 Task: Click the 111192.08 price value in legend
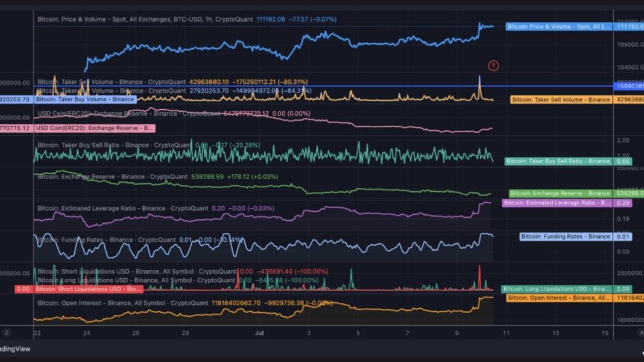pyautogui.click(x=271, y=19)
